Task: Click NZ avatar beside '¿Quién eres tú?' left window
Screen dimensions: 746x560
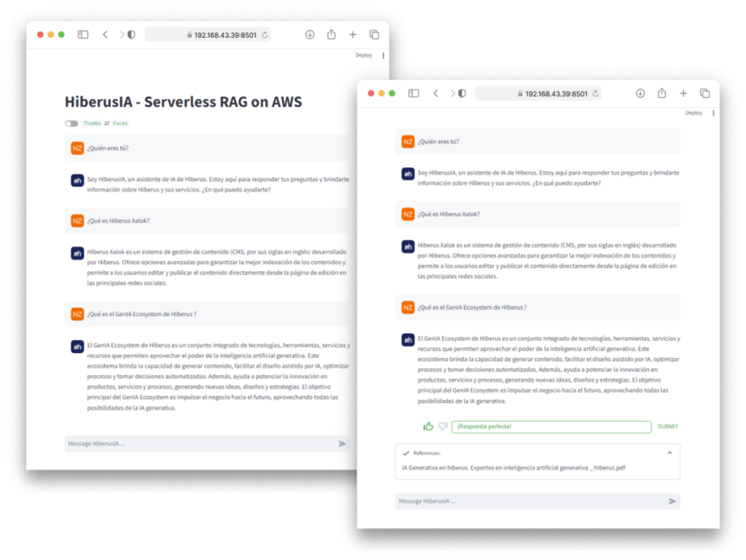Action: [77, 149]
